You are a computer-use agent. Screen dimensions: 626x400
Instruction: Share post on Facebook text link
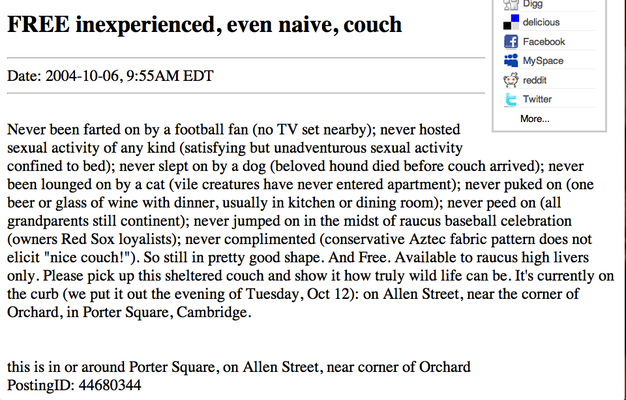pos(544,42)
